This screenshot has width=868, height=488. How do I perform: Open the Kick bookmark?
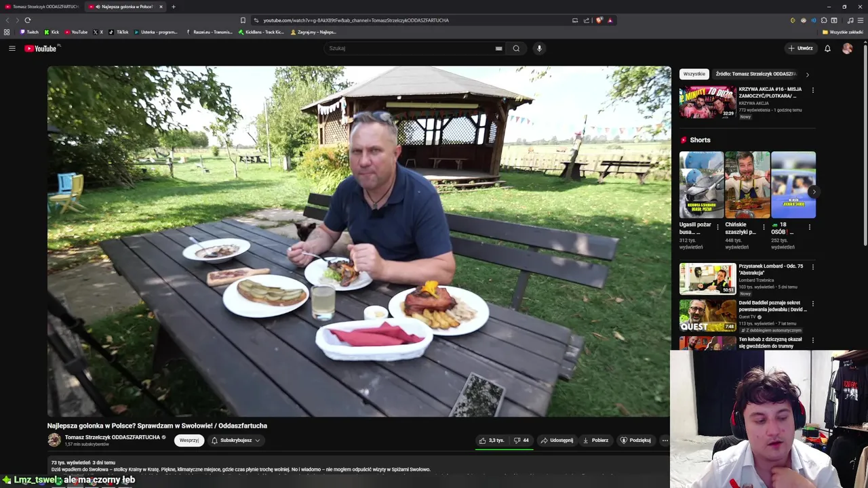[52, 32]
